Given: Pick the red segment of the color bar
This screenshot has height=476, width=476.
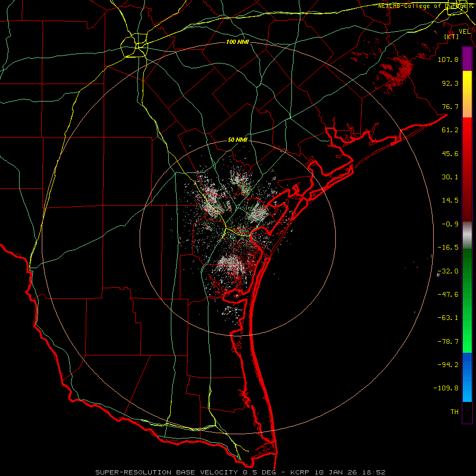Looking at the screenshot, I should [x=467, y=169].
